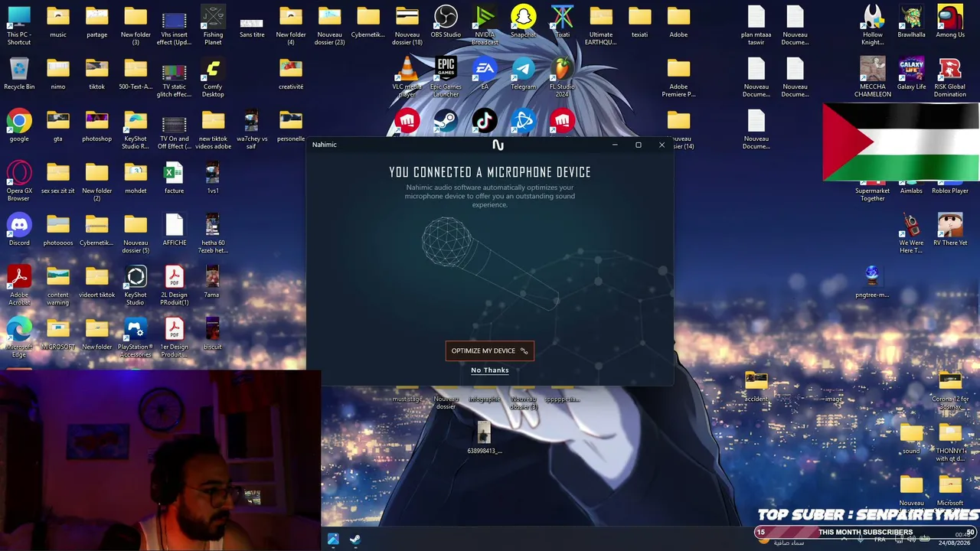Select the OBS Studio desktop shortcut
Image resolution: width=980 pixels, height=551 pixels.
[x=446, y=21]
